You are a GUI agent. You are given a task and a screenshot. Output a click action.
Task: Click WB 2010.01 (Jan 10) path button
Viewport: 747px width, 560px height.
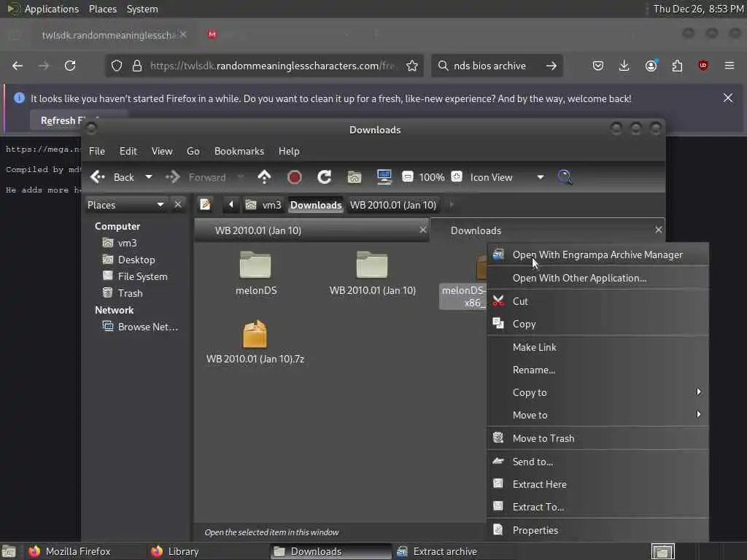pyautogui.click(x=393, y=205)
